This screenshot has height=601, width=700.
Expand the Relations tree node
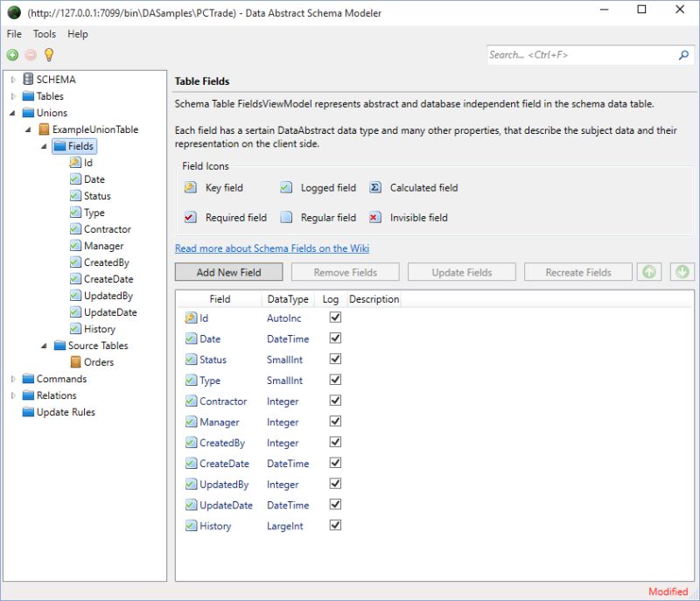[13, 395]
